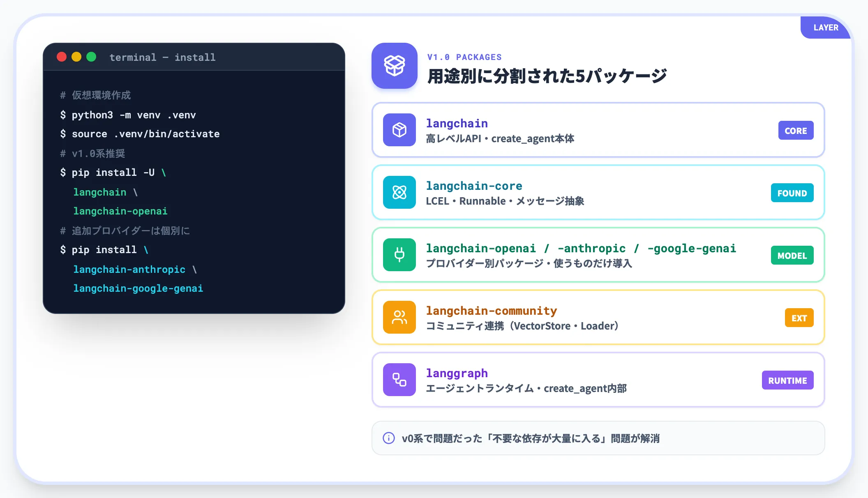Click the python3 -m venv .venv command
This screenshot has height=498, width=868.
click(128, 115)
